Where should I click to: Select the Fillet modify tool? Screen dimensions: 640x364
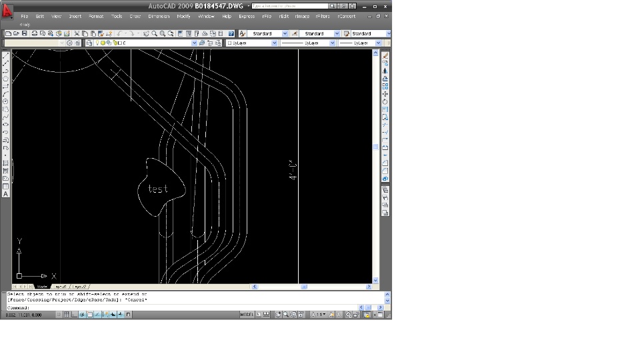pyautogui.click(x=385, y=171)
